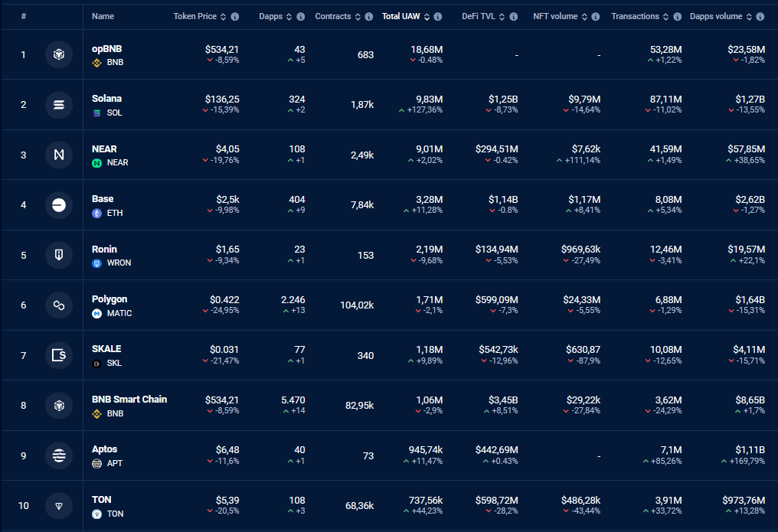Sort table by Dapps column arrows

pos(289,17)
